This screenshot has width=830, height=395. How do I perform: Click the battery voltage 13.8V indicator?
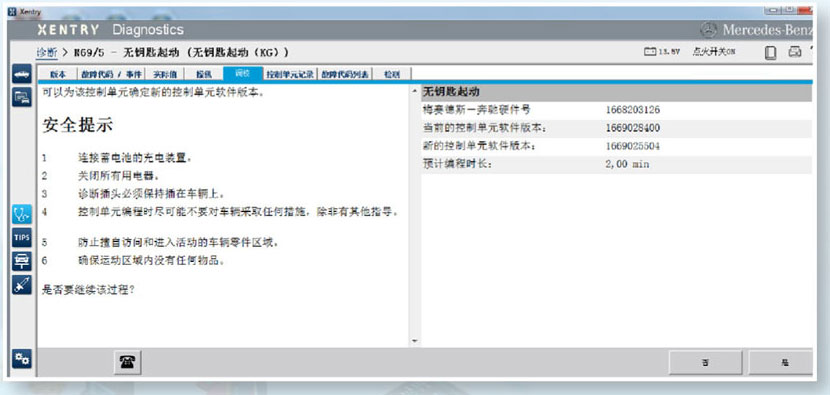point(662,52)
